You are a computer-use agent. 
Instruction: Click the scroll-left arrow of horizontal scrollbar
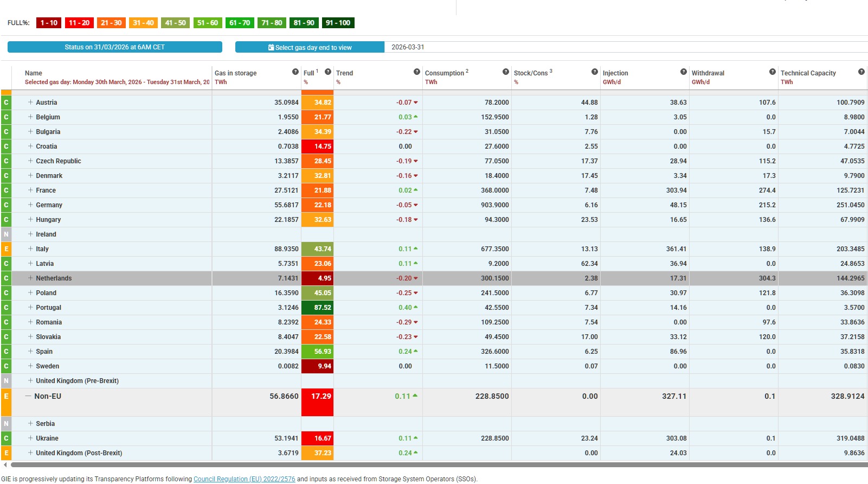coord(5,465)
